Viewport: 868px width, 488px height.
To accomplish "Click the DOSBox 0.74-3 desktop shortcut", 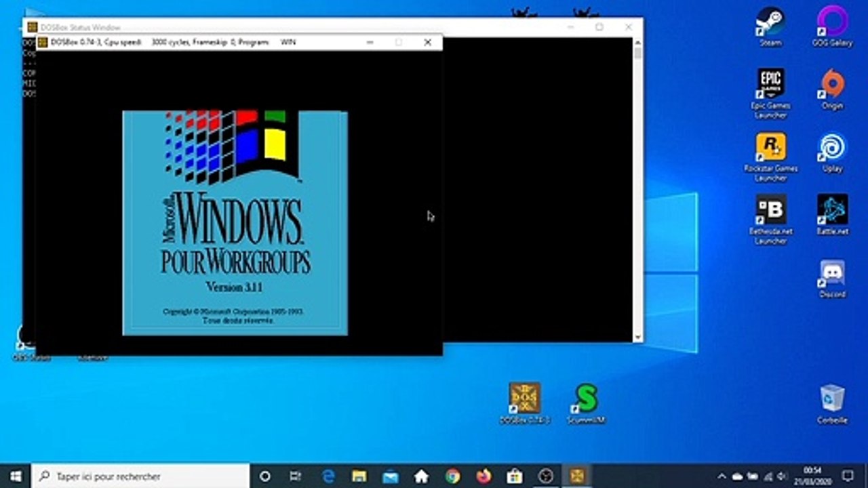I will tap(525, 403).
